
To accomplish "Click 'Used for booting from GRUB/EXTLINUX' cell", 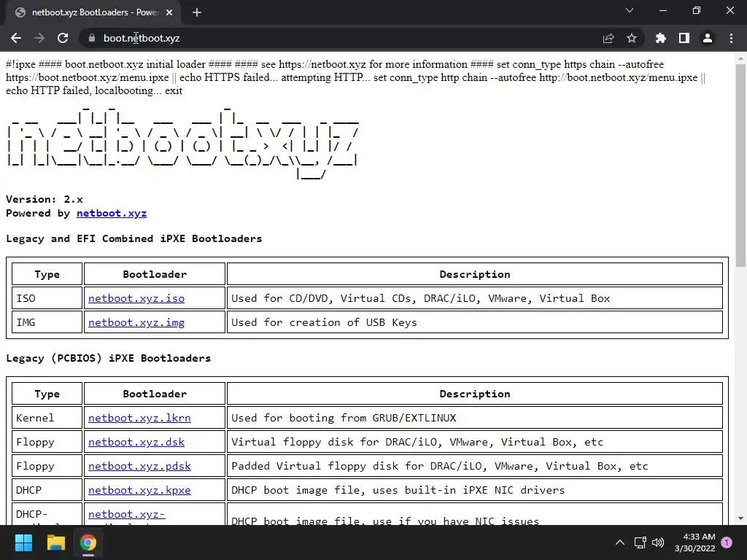I will tap(474, 418).
